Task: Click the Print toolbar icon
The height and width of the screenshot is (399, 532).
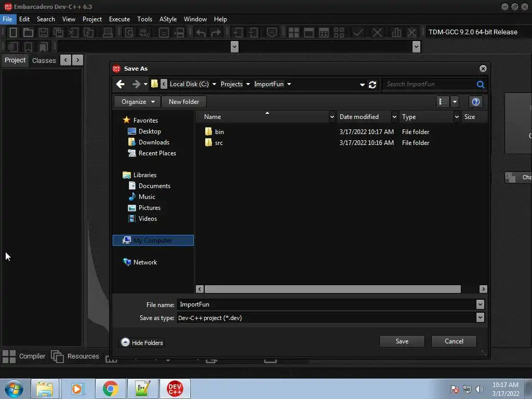Action: (x=108, y=33)
